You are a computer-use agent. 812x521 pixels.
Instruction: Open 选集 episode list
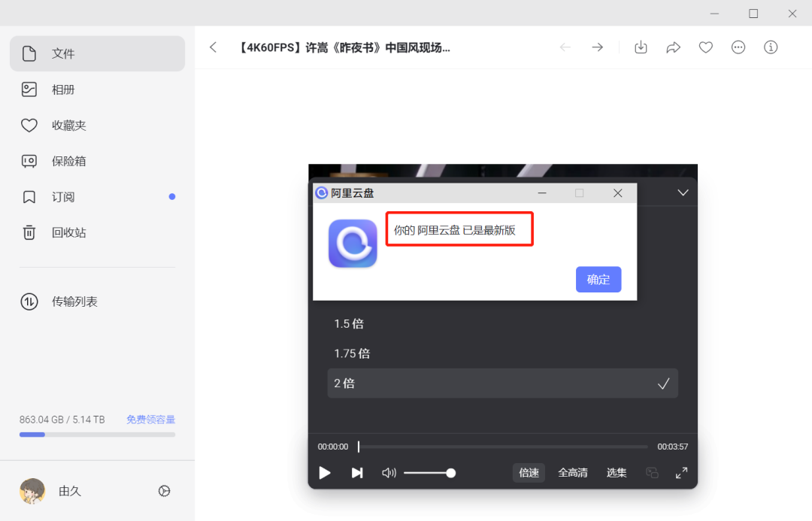pos(617,473)
